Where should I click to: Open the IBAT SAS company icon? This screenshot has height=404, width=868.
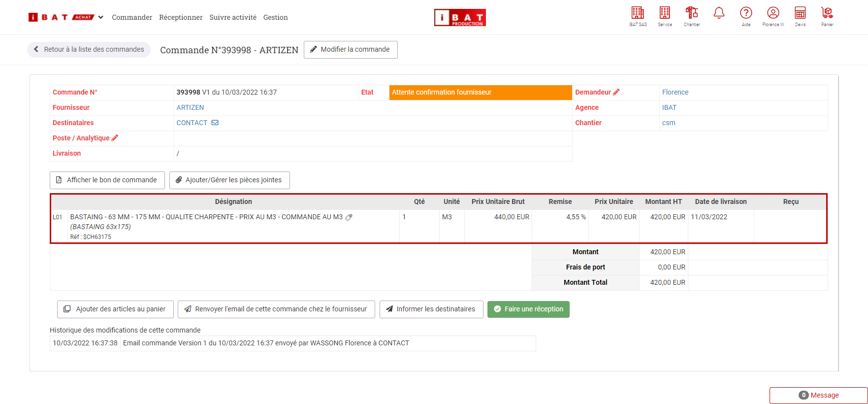(x=638, y=13)
